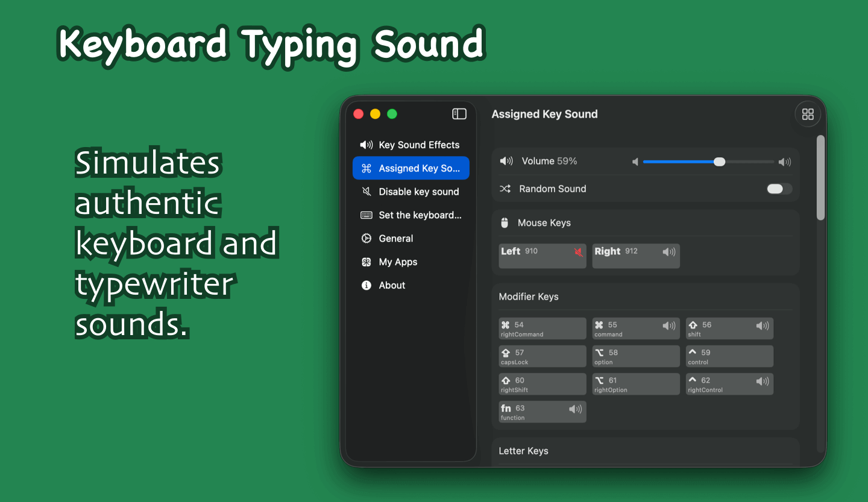Viewport: 868px width, 502px height.
Task: Open General settings in sidebar
Action: coord(411,239)
